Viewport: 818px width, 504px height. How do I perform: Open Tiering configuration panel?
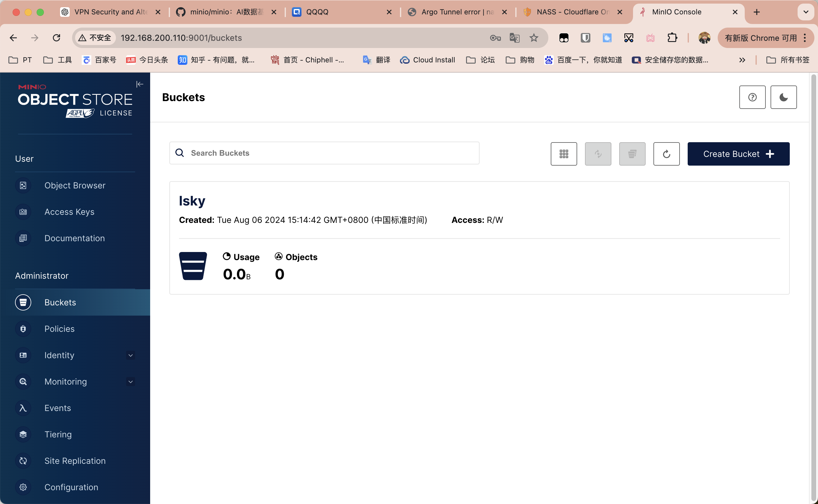pos(58,434)
